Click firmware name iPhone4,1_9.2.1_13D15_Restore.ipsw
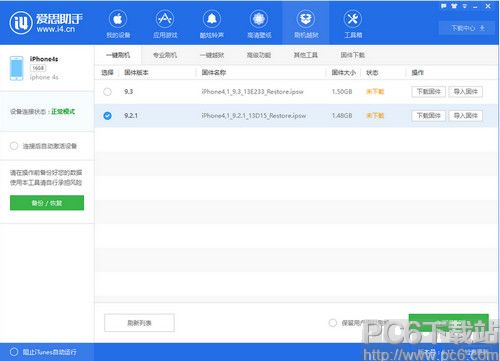The width and height of the screenshot is (500, 361). coord(254,116)
